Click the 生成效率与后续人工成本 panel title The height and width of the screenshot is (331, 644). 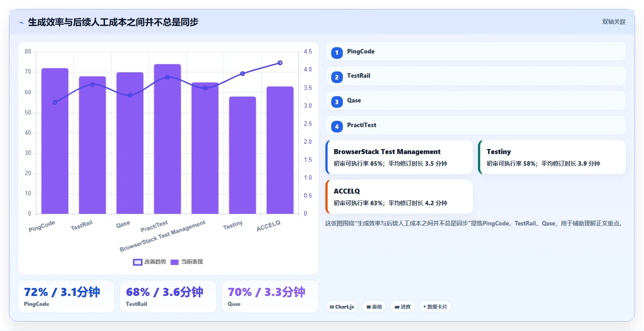coord(113,22)
